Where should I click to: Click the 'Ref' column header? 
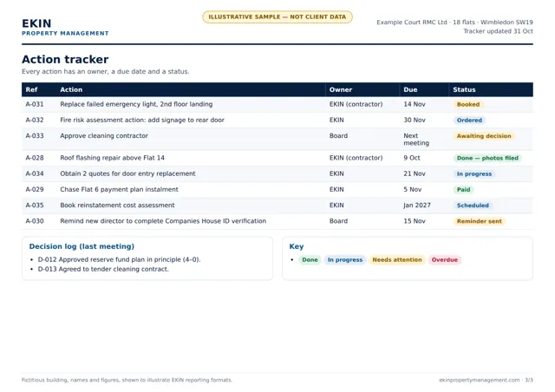tap(31, 89)
